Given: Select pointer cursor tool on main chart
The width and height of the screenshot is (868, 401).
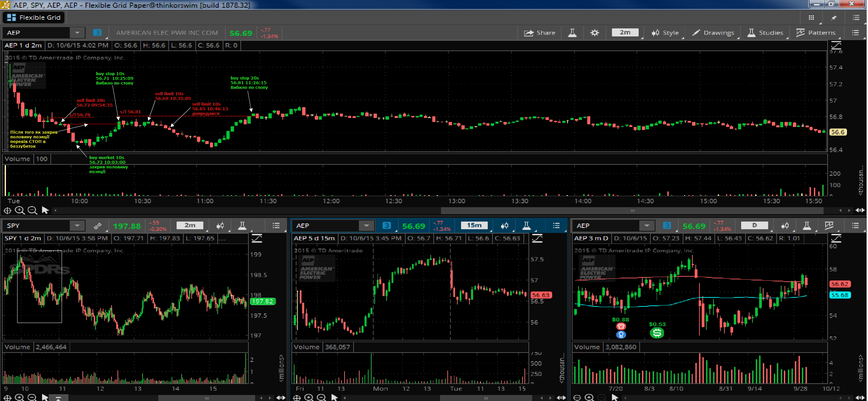Looking at the screenshot, I should tap(45, 211).
